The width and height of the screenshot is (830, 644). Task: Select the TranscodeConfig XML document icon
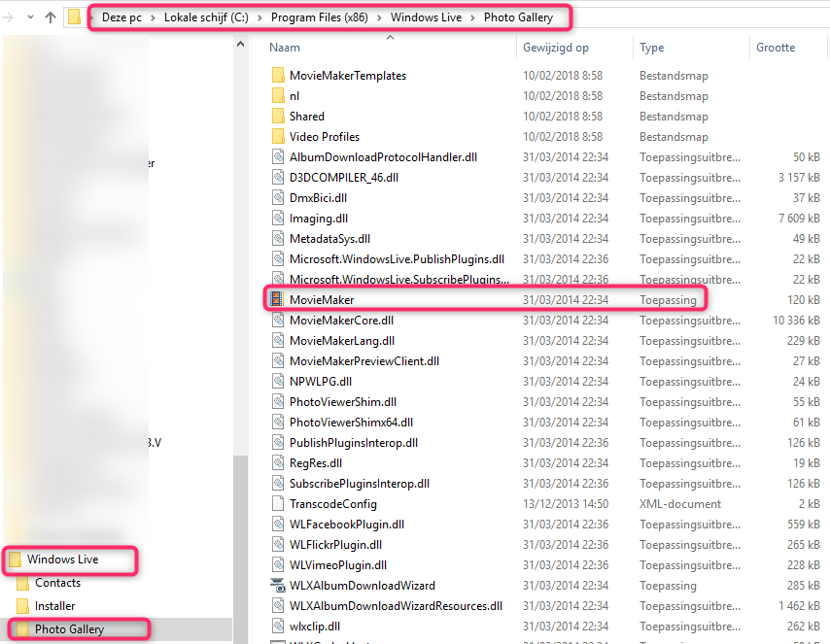(x=278, y=504)
